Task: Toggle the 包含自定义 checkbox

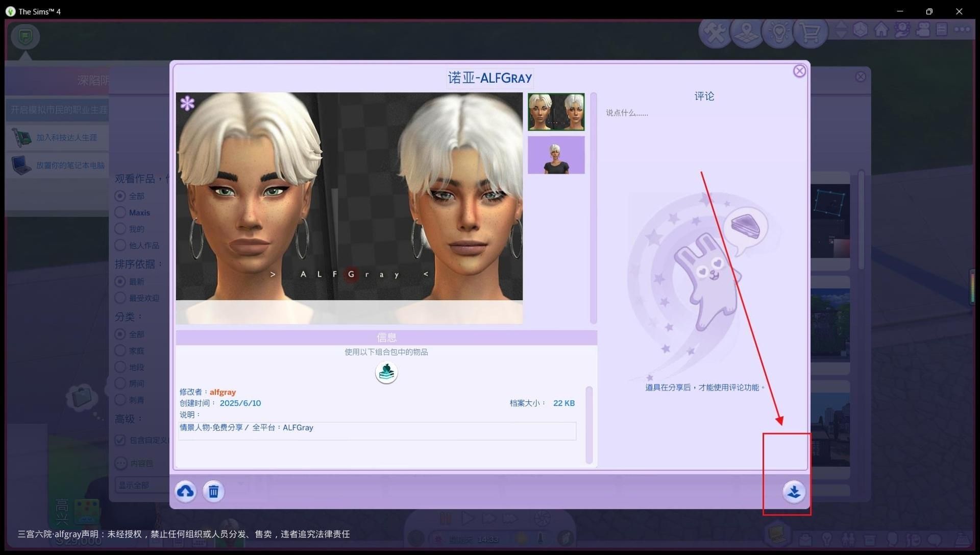Action: click(x=120, y=440)
